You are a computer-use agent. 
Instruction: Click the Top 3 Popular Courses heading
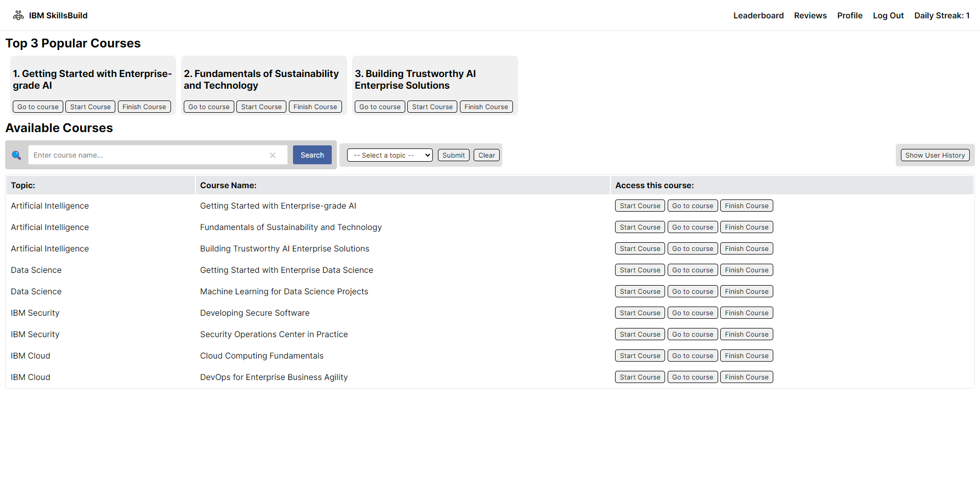73,43
